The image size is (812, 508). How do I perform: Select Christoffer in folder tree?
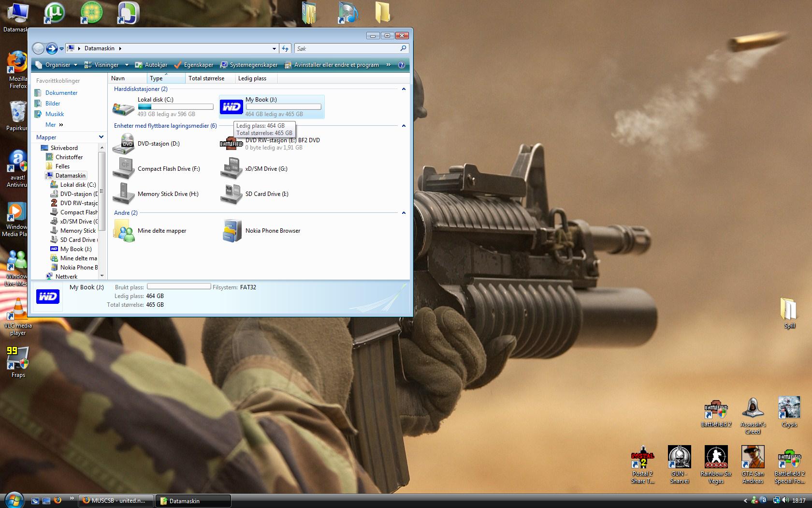click(69, 157)
